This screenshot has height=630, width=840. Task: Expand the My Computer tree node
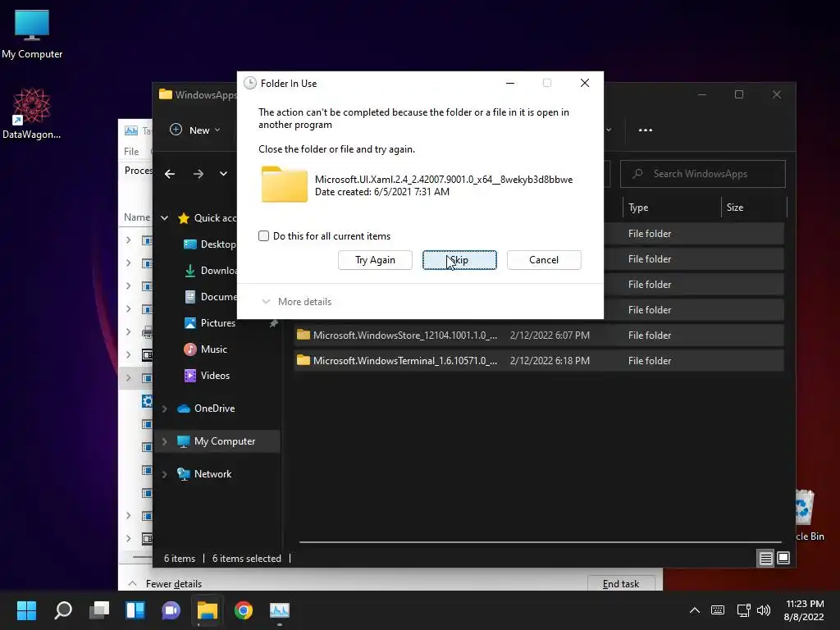(x=164, y=441)
